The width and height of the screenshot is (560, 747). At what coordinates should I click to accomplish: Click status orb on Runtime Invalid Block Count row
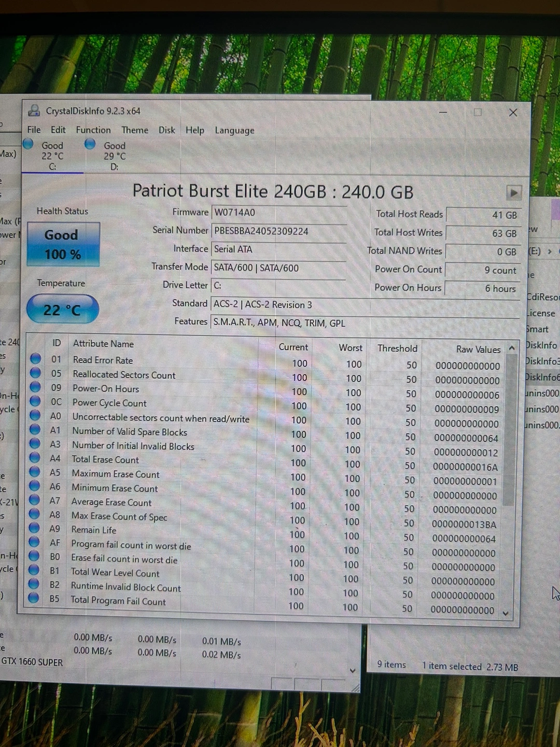34,584
